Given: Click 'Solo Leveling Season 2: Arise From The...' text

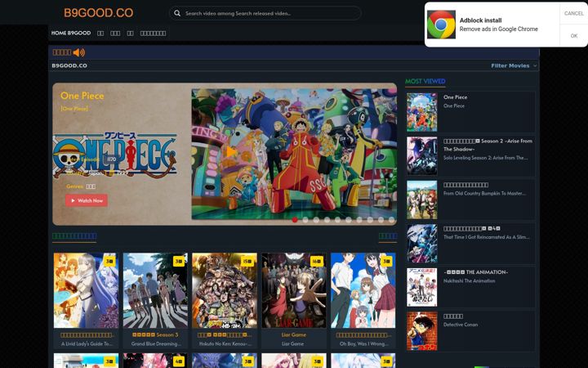Looking at the screenshot, I should (x=485, y=158).
